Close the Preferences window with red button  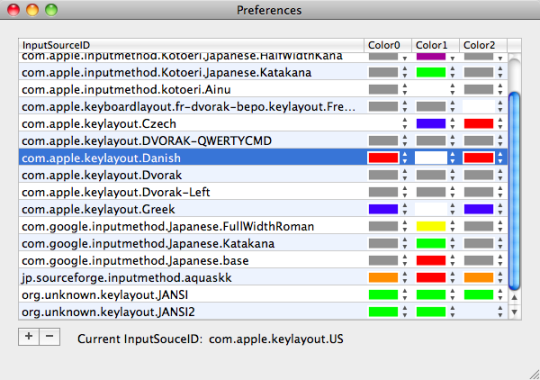[x=14, y=10]
